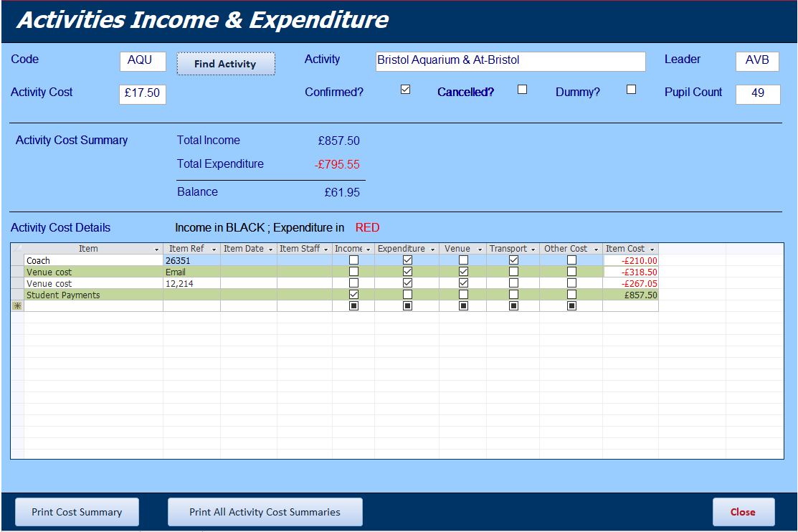This screenshot has width=798, height=532.
Task: Click the new record asterisk row selector
Action: point(17,306)
